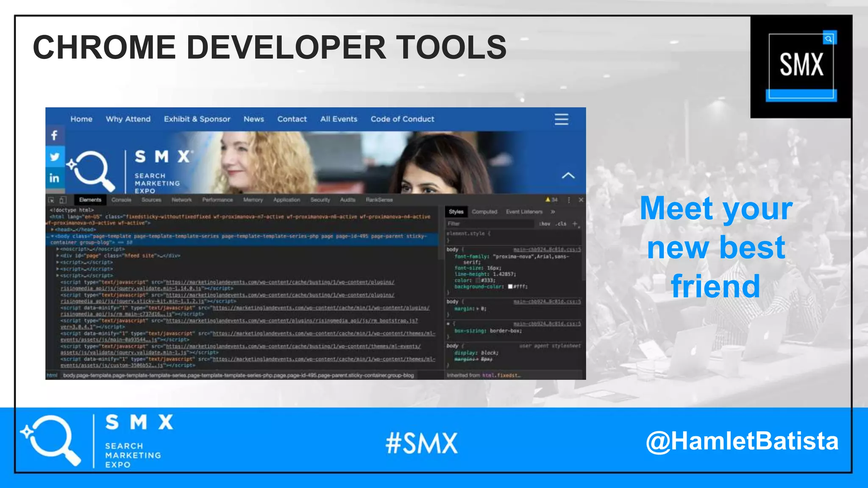The width and height of the screenshot is (868, 488).
Task: Open the RankSense tab
Action: coord(379,200)
